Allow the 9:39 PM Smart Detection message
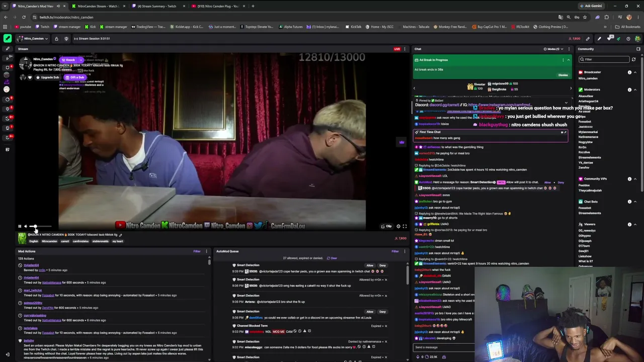Screen dimensions: 644x362 [370, 265]
